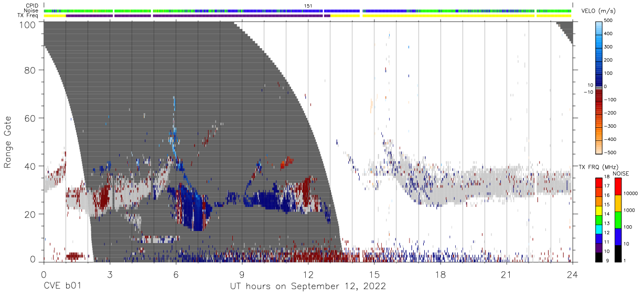Select the 20 tick on Range Gate axis
Screen dimensions: 644x297
point(30,214)
